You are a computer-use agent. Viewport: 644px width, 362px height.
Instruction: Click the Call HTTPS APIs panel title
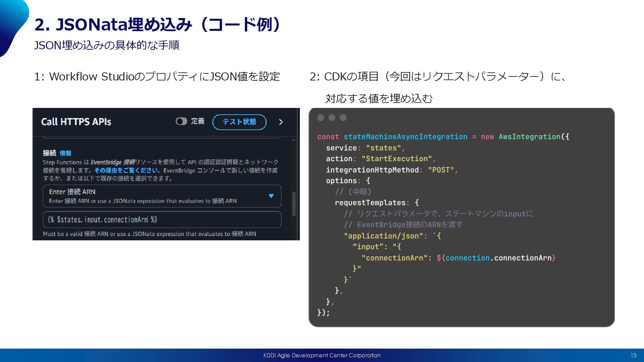tap(76, 122)
